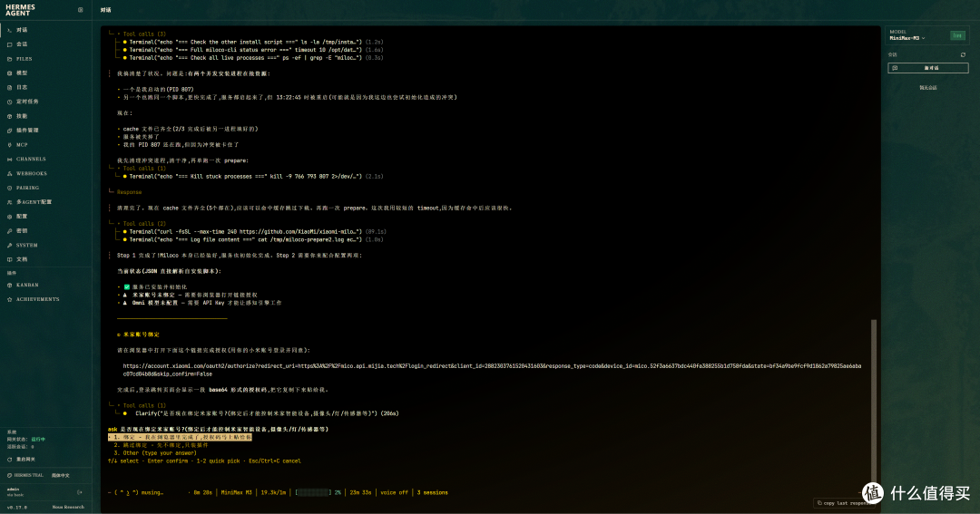Click the 19.3k/1m token count

273,493
